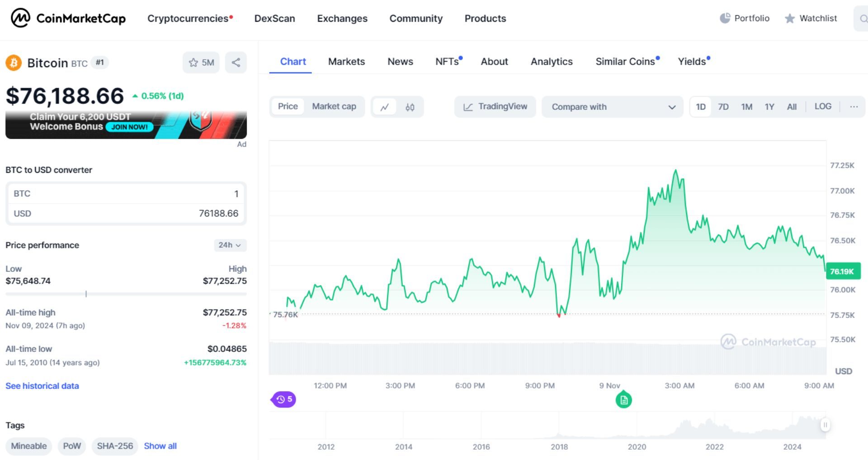This screenshot has width=868, height=460.
Task: Switch chart from Price to Market cap
Action: (x=334, y=107)
